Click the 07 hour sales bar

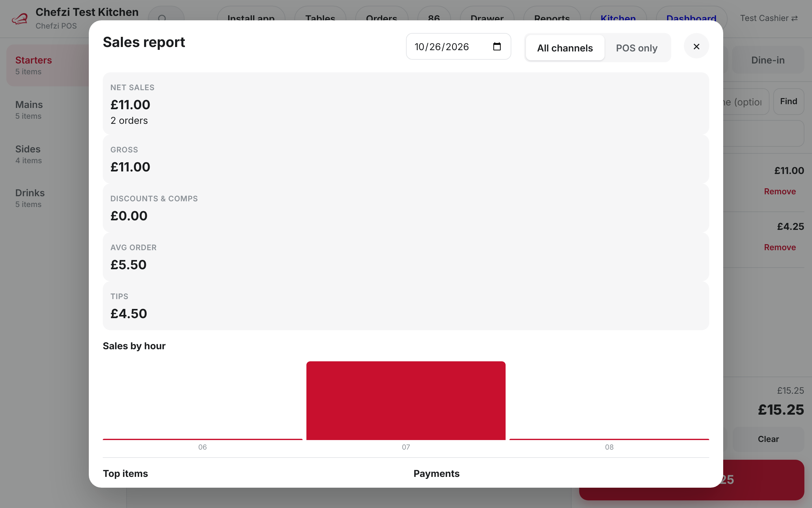click(406, 400)
